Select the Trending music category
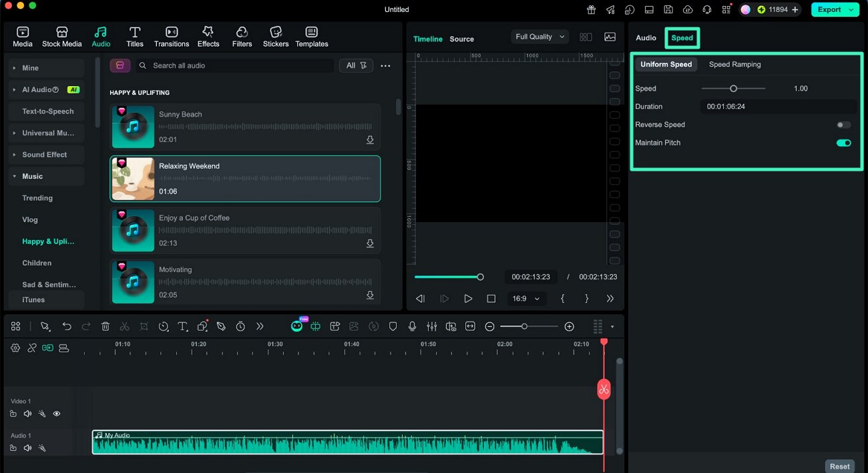The image size is (868, 473). (37, 198)
